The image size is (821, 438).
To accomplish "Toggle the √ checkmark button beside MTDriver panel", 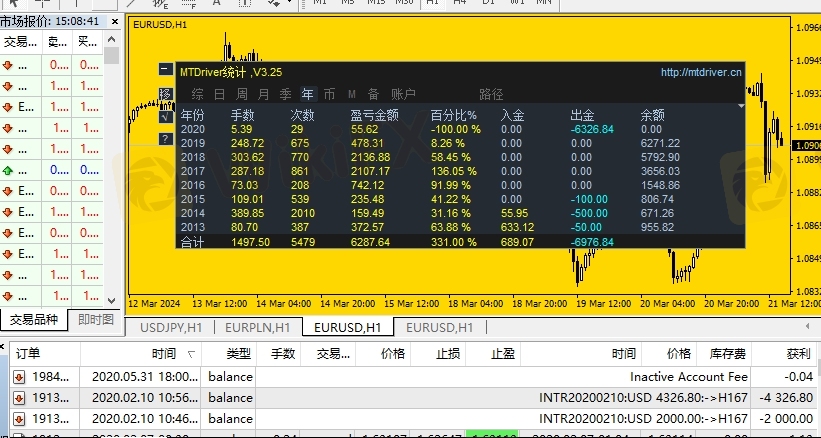I will pos(165,117).
